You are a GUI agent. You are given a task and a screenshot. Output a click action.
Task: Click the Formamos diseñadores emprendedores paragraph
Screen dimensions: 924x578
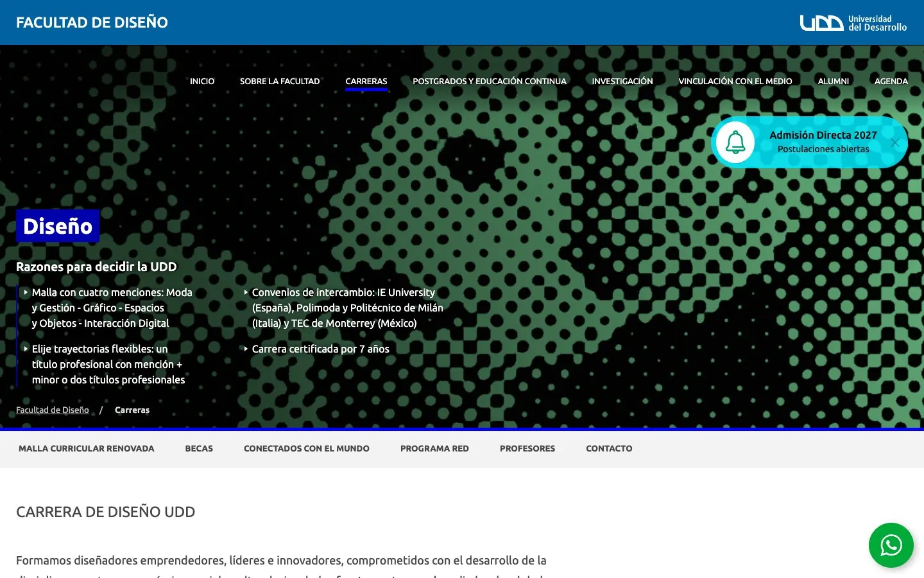click(x=281, y=568)
